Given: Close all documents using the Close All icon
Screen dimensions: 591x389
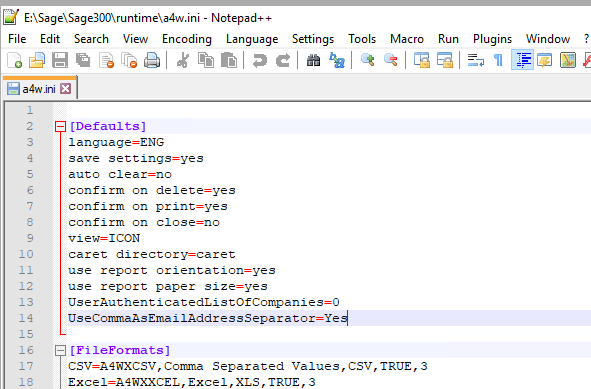Looking at the screenshot, I should [x=129, y=60].
